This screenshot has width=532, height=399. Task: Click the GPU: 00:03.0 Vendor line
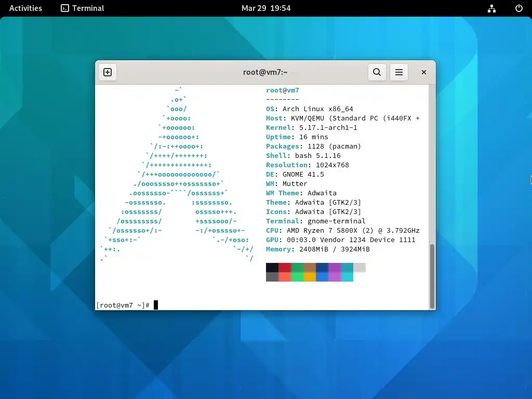pos(341,240)
